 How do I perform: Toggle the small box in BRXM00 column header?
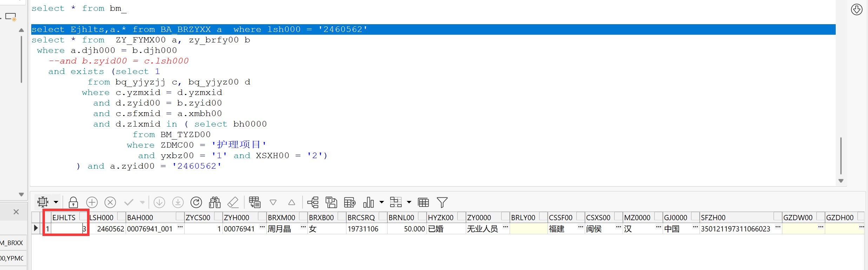pyautogui.click(x=303, y=216)
